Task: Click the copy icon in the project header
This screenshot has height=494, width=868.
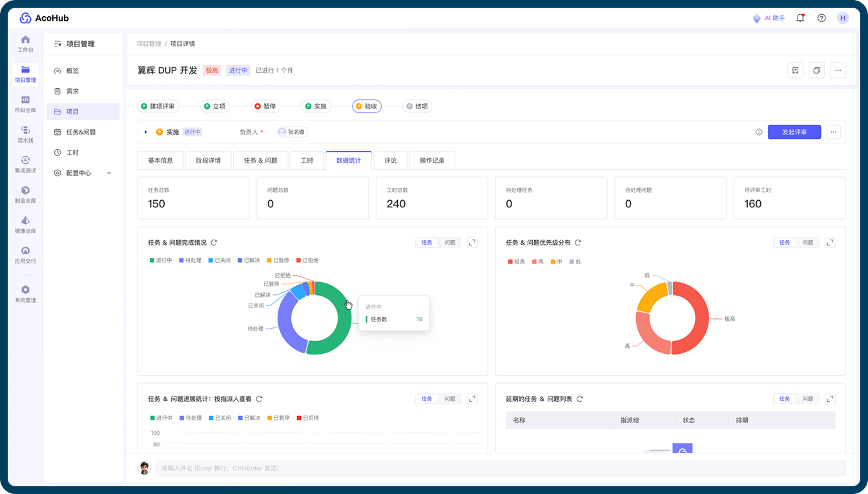Action: [x=817, y=70]
